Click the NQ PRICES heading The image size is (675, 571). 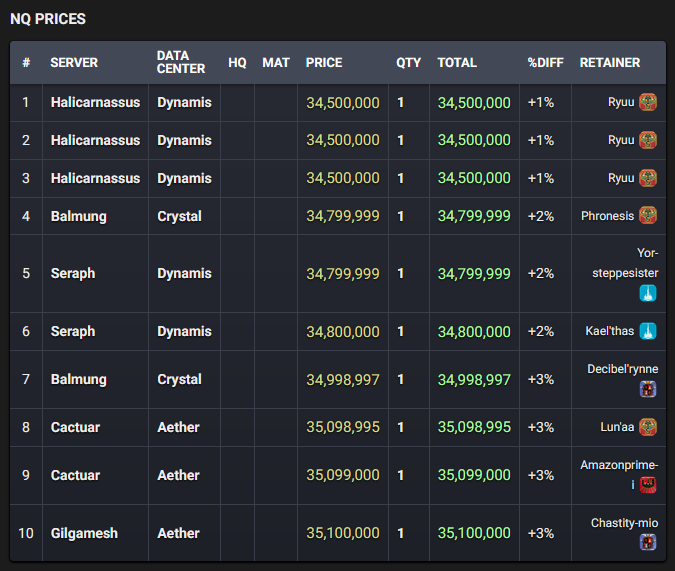click(x=48, y=19)
